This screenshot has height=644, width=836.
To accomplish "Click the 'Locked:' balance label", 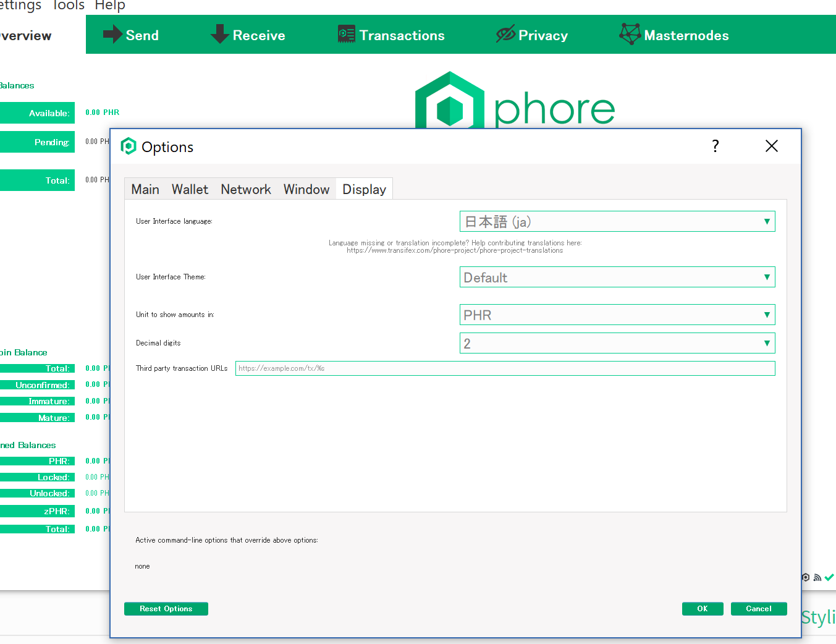I will click(x=37, y=477).
